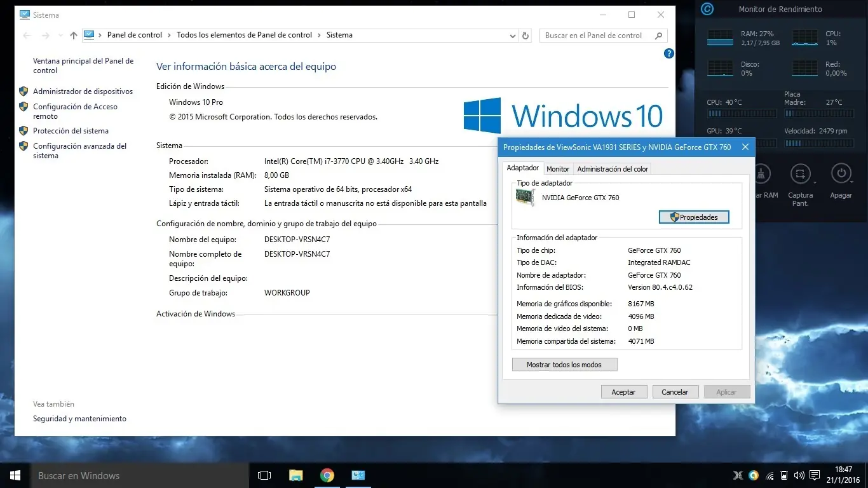Click the WORKGROUP value text

point(287,293)
